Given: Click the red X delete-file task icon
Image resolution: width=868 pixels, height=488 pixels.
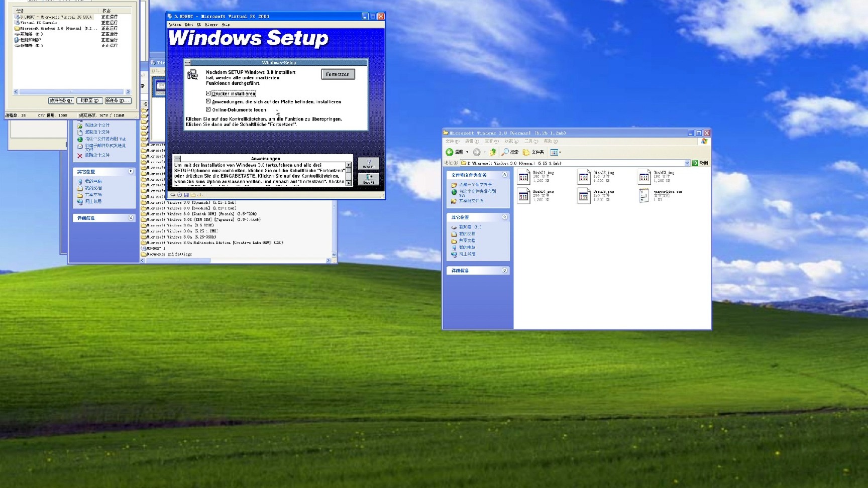Looking at the screenshot, I should [x=80, y=156].
